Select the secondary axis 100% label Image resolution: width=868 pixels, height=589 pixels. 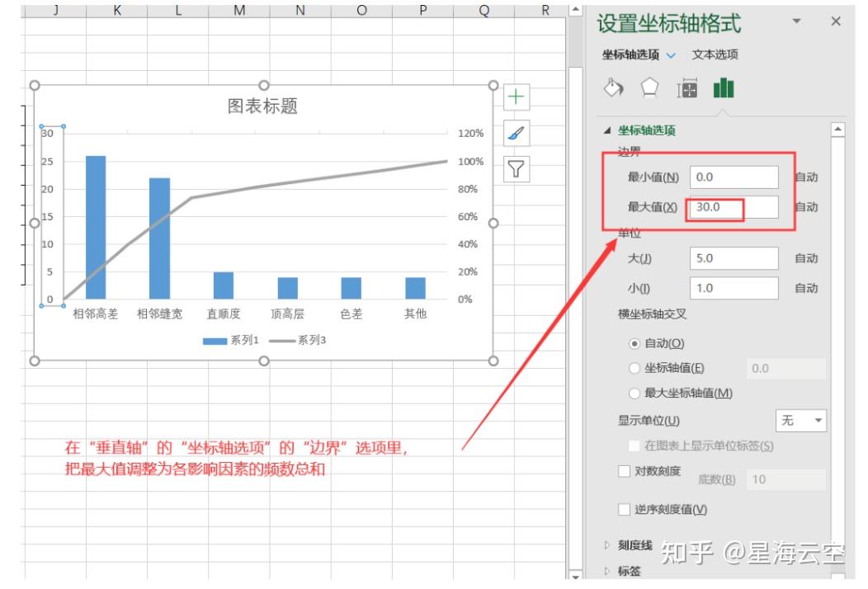tap(470, 162)
